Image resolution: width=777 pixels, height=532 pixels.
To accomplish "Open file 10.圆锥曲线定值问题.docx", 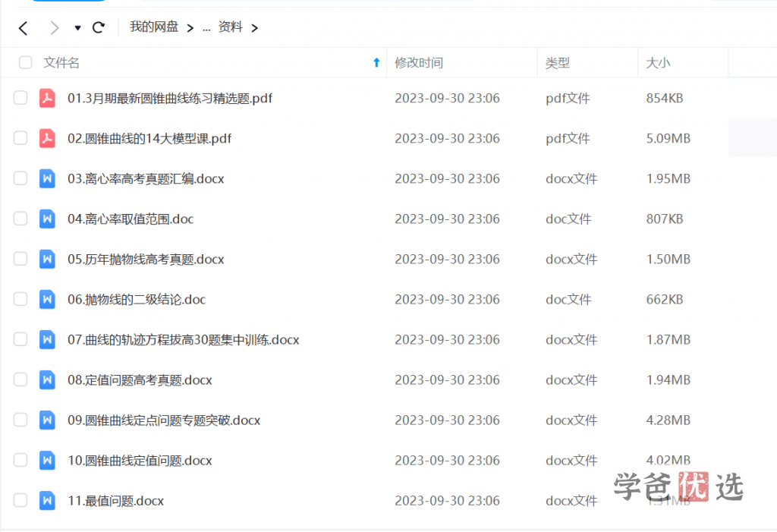I will click(140, 461).
